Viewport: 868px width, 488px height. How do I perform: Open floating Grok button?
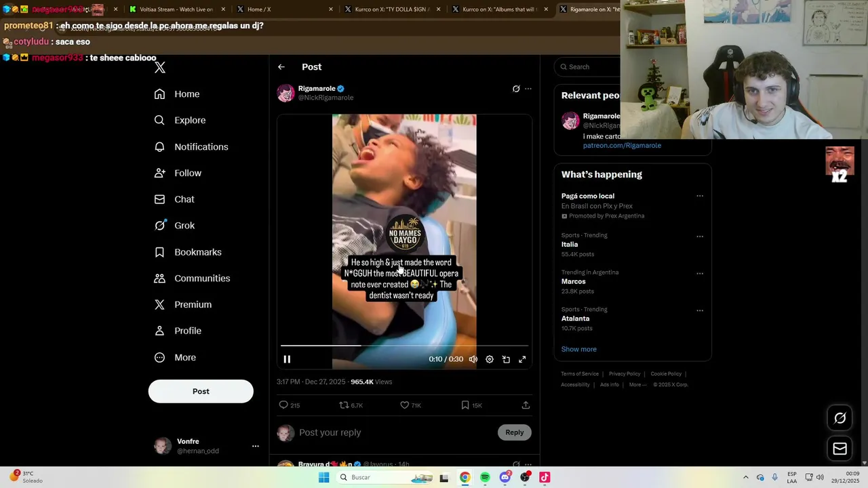(x=840, y=418)
